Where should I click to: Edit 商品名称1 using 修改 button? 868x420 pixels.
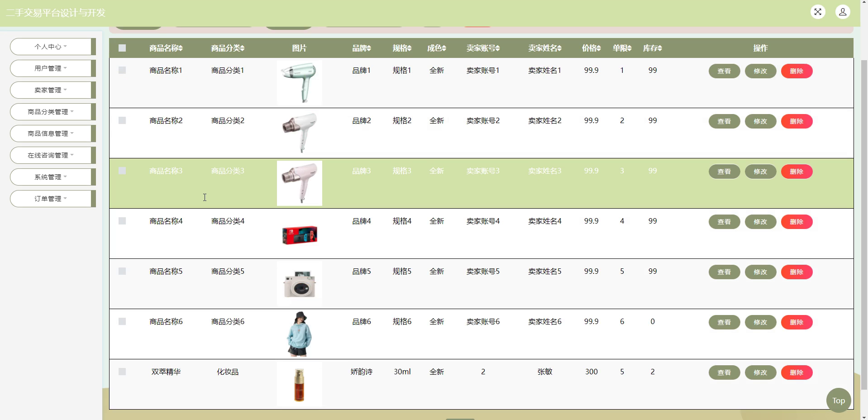760,71
